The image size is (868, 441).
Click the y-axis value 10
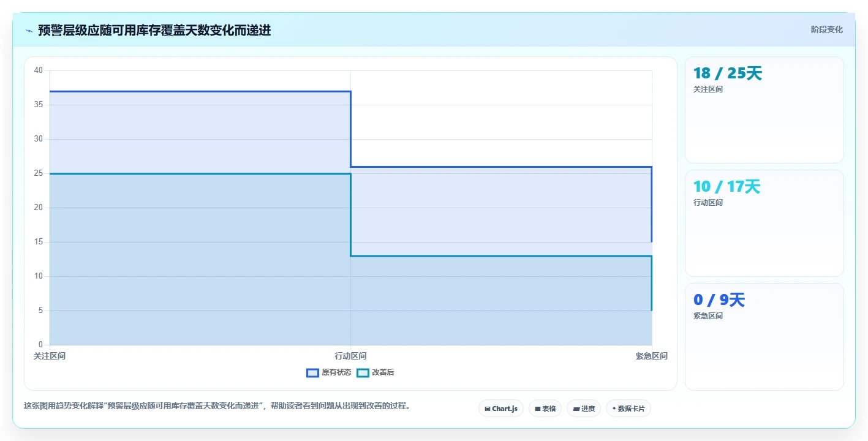point(39,276)
